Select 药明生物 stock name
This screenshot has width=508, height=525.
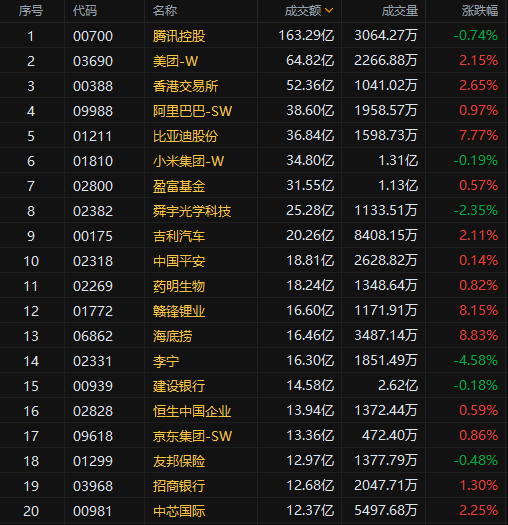[179, 286]
